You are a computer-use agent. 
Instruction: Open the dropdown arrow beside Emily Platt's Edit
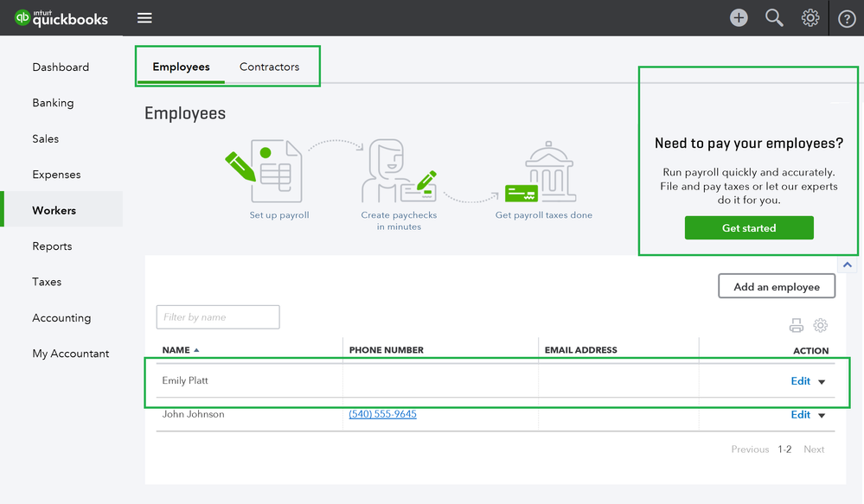[x=822, y=382]
